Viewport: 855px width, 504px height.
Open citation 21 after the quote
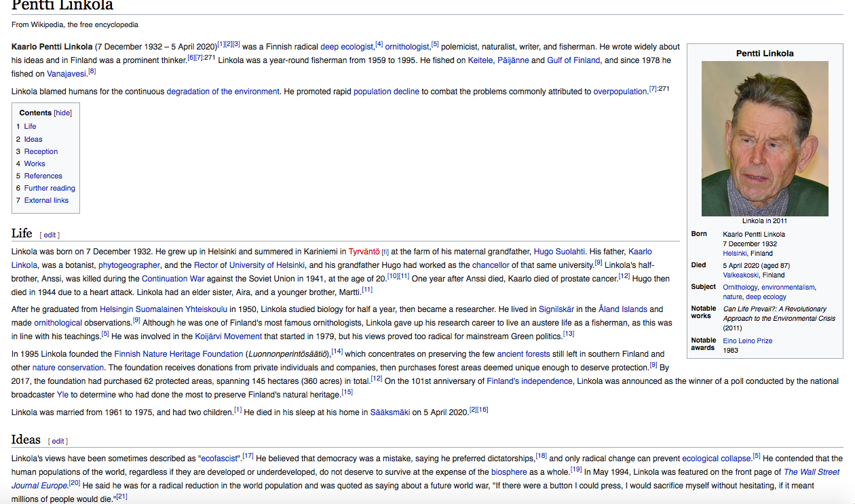[x=121, y=497]
